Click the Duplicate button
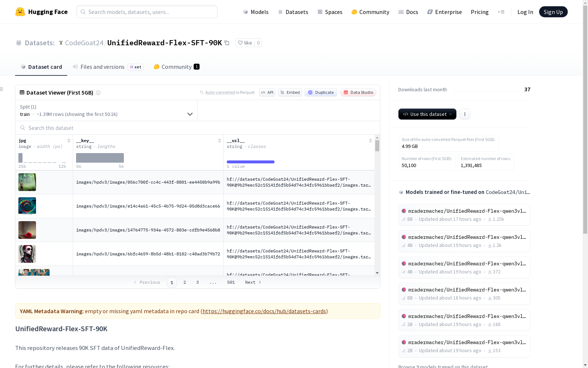This screenshot has height=368, width=588. [321, 92]
